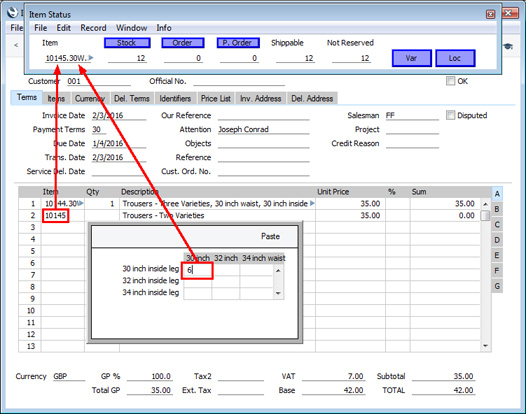Screen dimensions: 526x414
Task: Click the Currency field containing GBP
Action: point(69,376)
